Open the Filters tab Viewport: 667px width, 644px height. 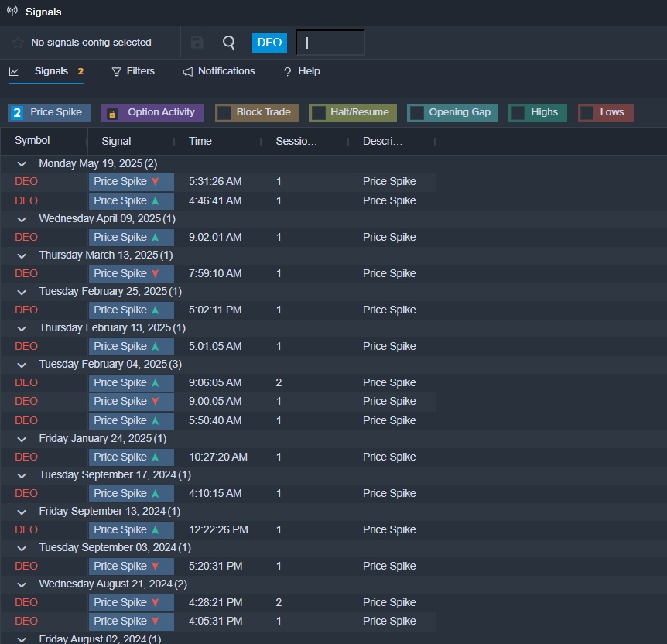[x=133, y=71]
